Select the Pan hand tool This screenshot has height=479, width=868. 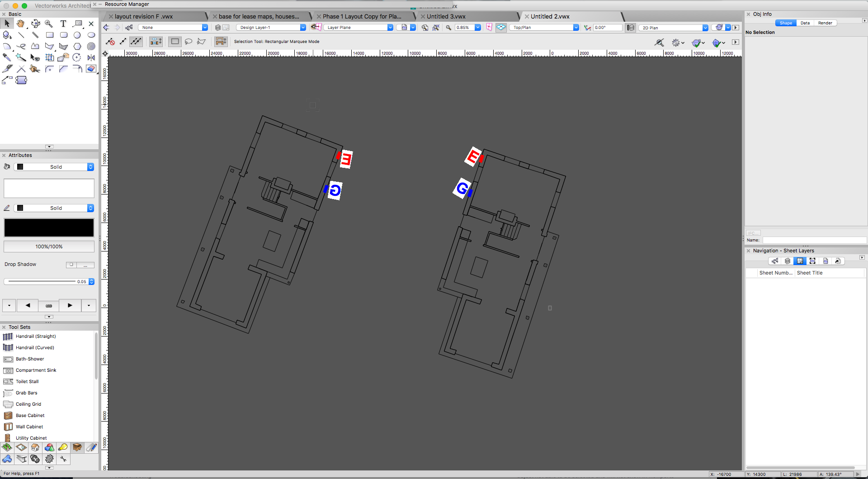(21, 24)
